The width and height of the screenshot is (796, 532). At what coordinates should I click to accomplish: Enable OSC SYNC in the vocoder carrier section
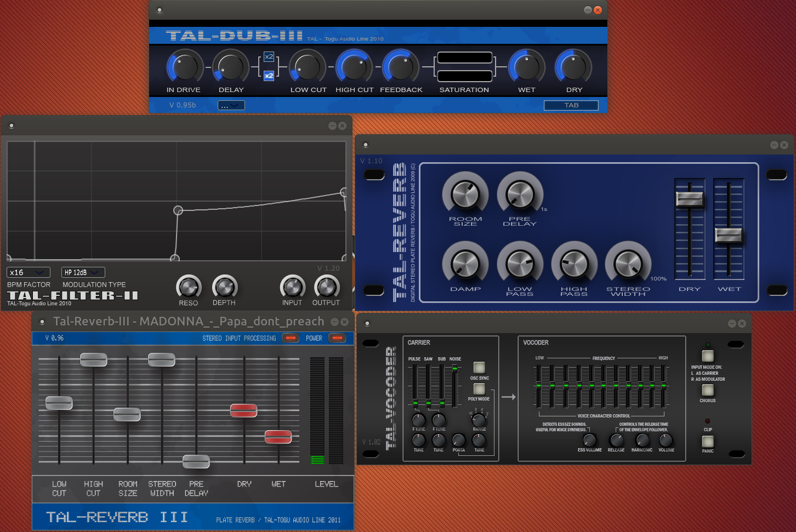479,367
